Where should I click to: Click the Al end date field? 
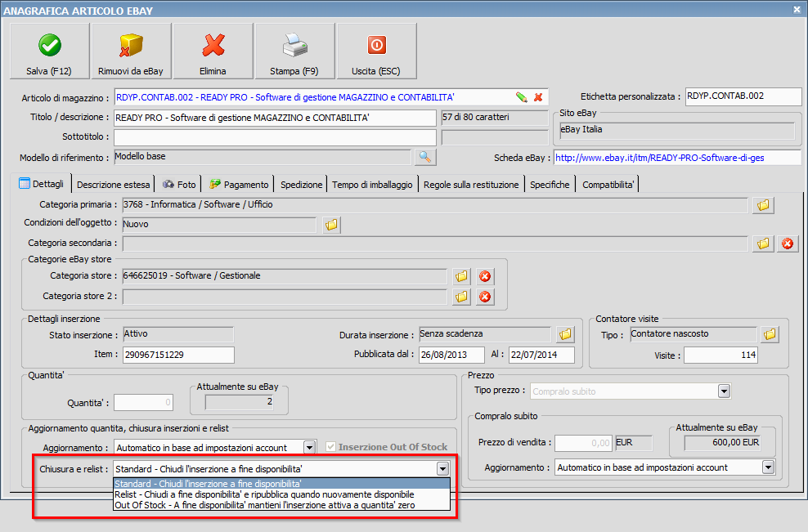click(541, 355)
